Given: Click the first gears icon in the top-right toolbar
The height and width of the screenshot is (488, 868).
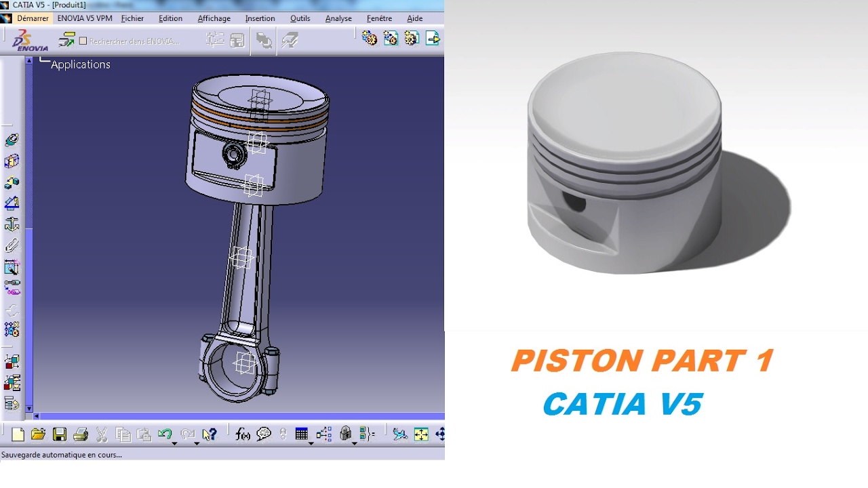Looking at the screenshot, I should click(x=369, y=38).
